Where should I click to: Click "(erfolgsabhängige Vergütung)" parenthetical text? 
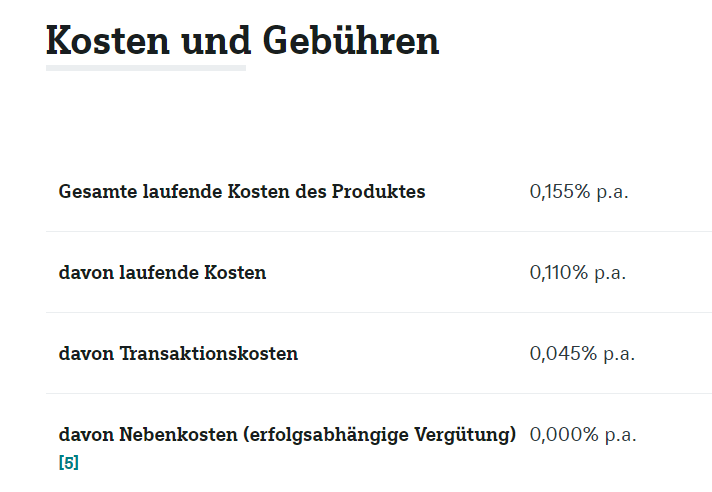pyautogui.click(x=381, y=435)
